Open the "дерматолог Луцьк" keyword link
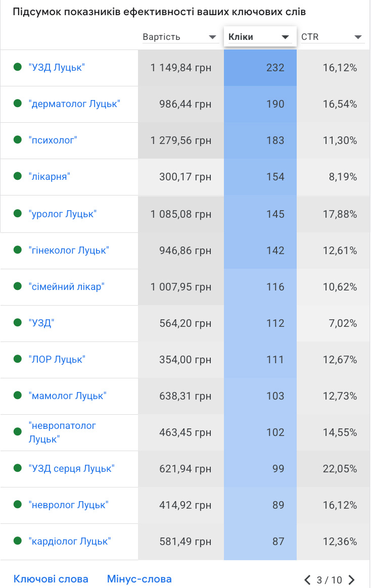Screen dimensions: 371x588 pyautogui.click(x=74, y=104)
